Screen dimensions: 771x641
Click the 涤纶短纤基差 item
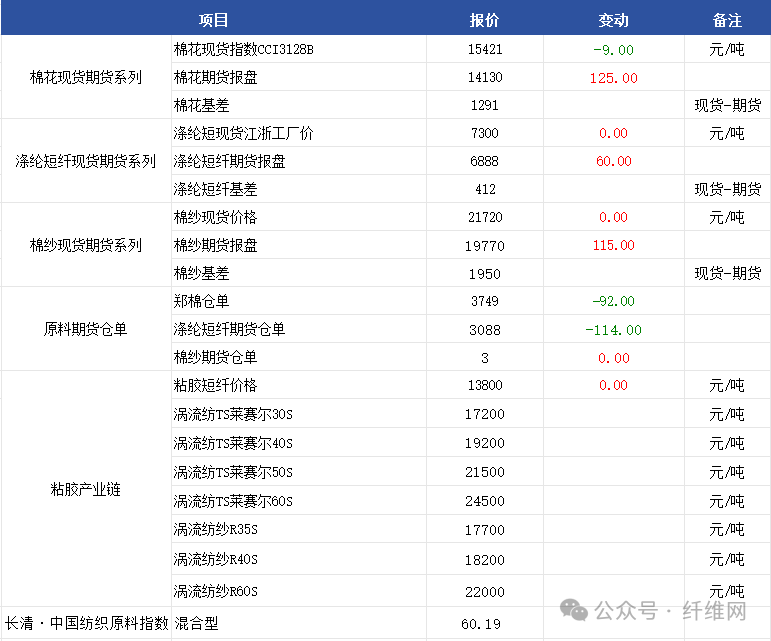coord(215,189)
